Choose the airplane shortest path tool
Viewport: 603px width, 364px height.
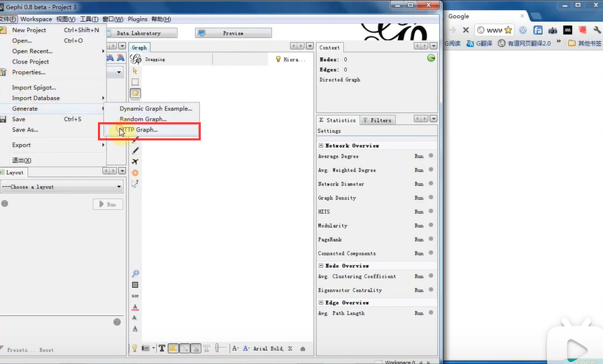tap(135, 161)
